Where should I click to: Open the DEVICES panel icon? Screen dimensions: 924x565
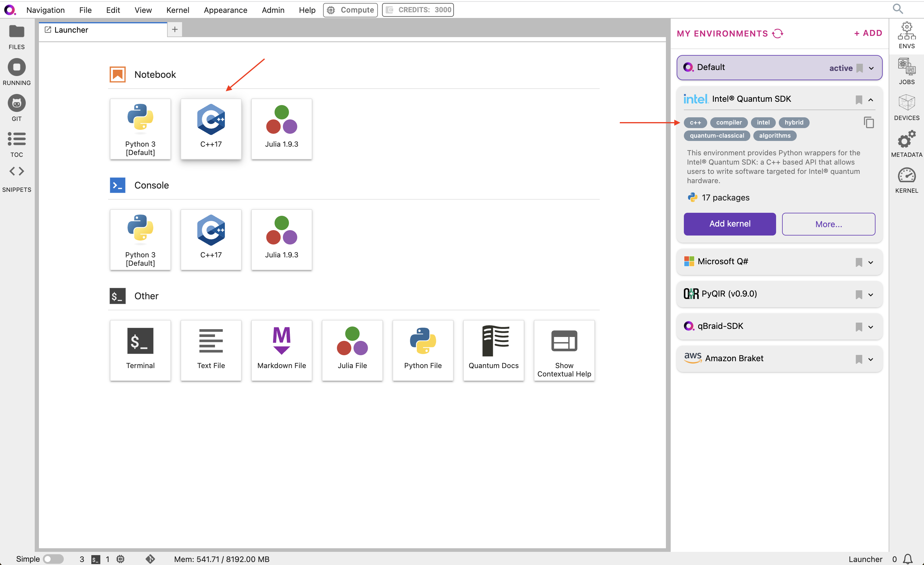click(x=906, y=107)
